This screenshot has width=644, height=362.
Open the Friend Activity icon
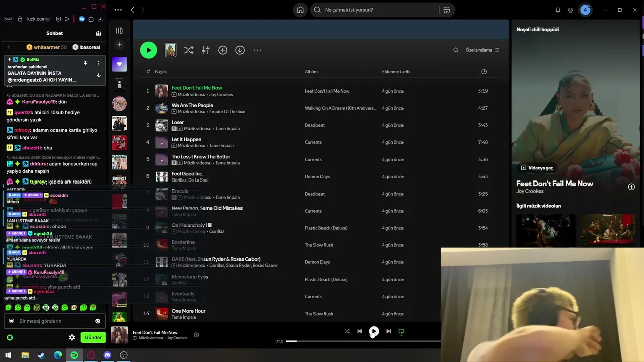tap(570, 10)
